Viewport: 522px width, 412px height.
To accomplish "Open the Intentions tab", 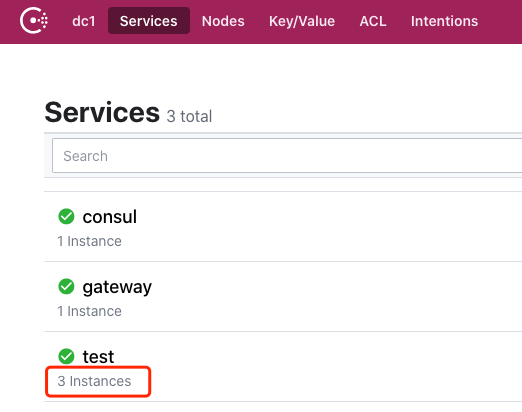I will (444, 21).
